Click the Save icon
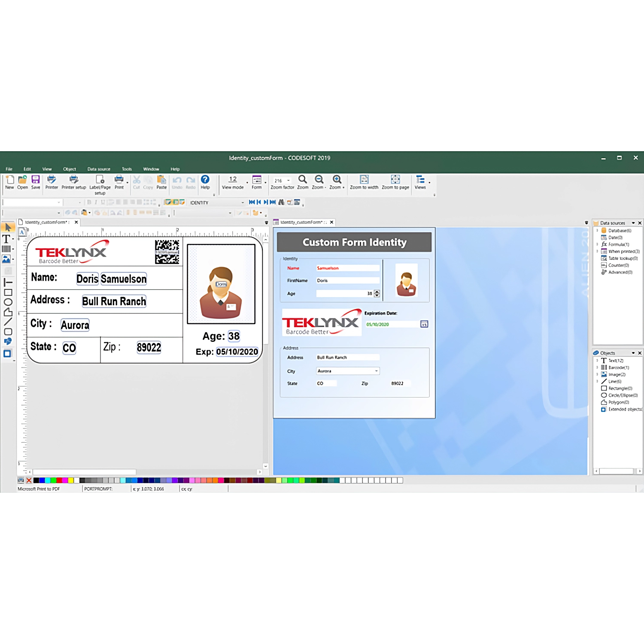The image size is (644, 644). (36, 179)
